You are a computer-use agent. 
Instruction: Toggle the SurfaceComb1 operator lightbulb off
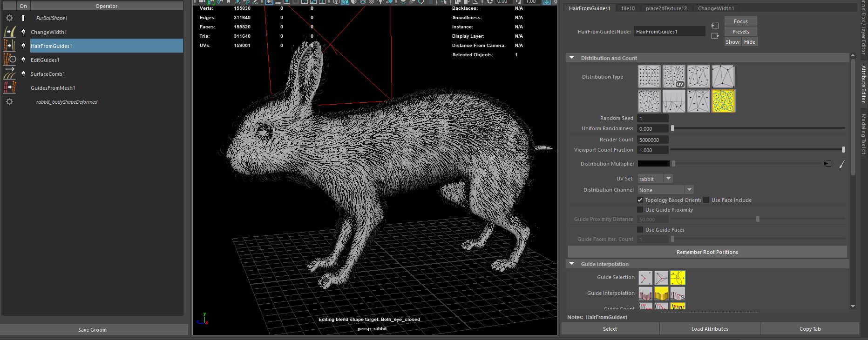23,74
